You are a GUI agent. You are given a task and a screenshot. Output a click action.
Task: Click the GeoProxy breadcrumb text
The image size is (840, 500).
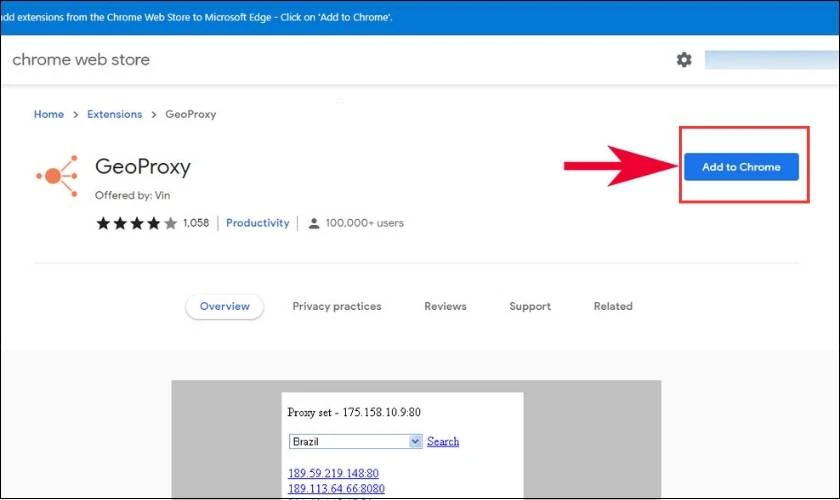191,114
